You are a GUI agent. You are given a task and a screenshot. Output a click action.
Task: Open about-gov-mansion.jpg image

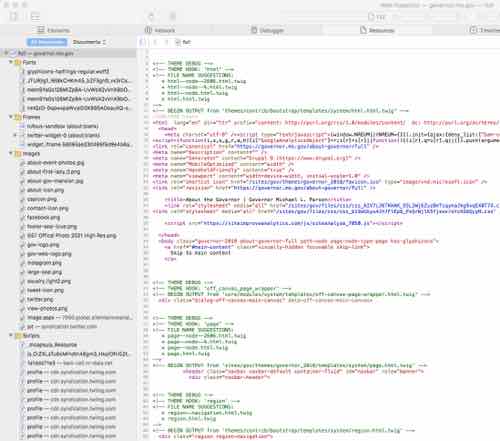coord(55,181)
